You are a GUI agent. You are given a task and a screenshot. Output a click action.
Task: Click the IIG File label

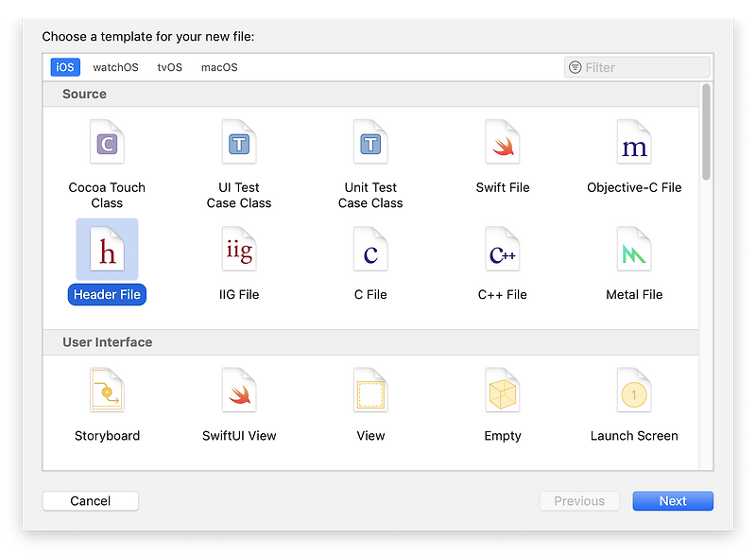[x=239, y=294]
